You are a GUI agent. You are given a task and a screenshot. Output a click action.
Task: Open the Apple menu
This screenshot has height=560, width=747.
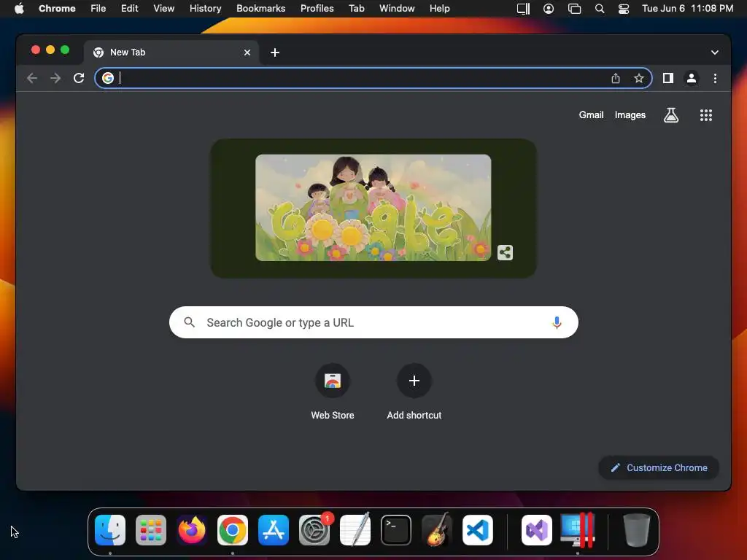19,9
